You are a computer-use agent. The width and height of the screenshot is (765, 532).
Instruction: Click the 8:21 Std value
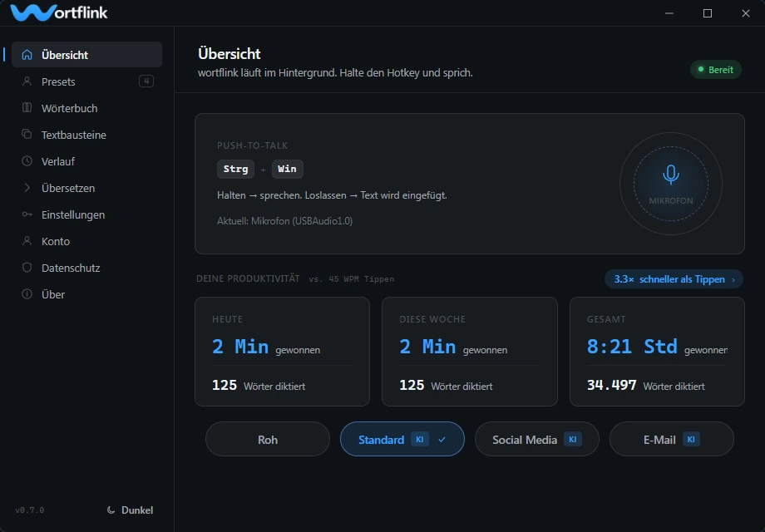click(x=632, y=347)
